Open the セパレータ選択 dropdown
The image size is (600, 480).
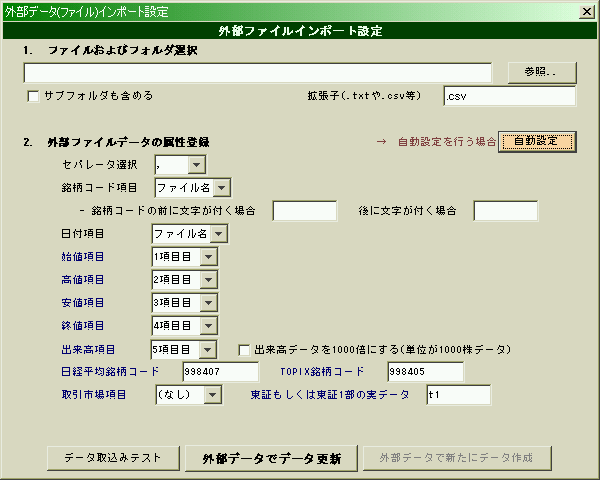(197, 165)
